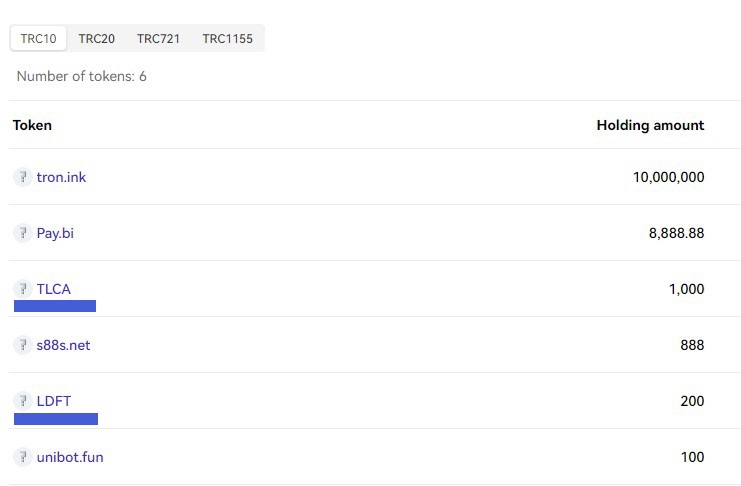Click the s88s.net token placeholder icon

point(22,345)
